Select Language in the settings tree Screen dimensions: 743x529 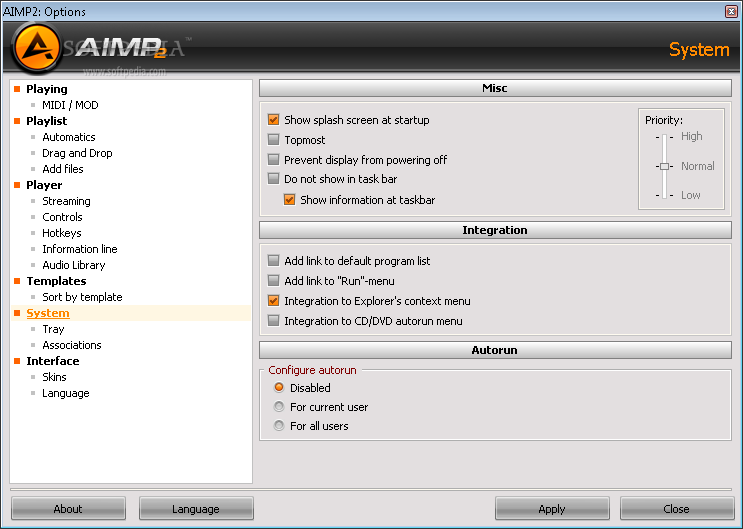click(65, 393)
